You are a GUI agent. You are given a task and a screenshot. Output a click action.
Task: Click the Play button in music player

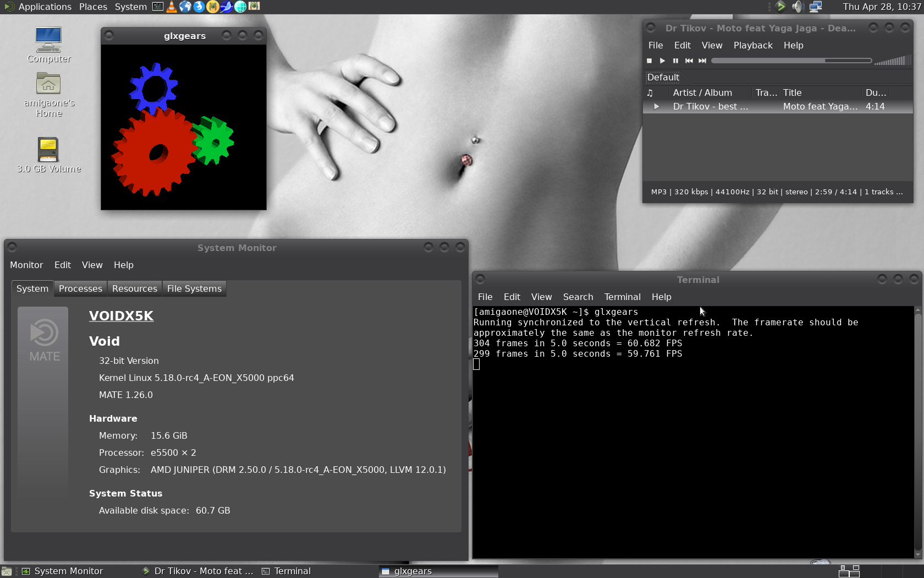coord(663,61)
